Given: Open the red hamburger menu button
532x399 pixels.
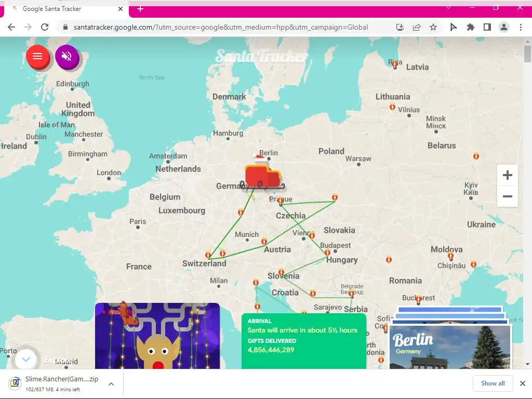Looking at the screenshot, I should [37, 57].
